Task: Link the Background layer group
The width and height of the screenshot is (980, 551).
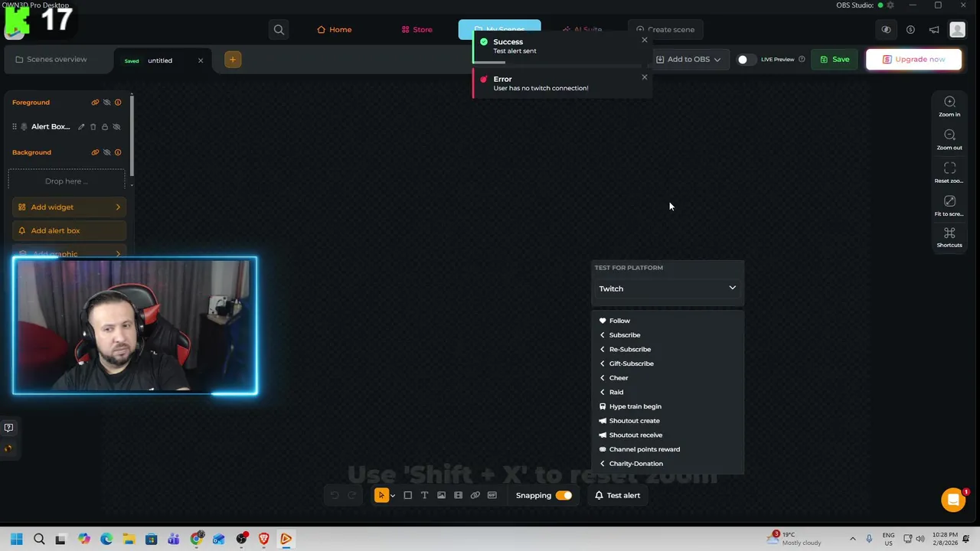Action: tap(95, 152)
